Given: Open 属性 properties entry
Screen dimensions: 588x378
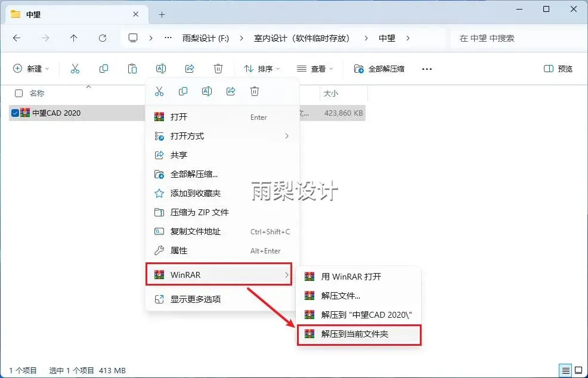Looking at the screenshot, I should pos(222,250).
